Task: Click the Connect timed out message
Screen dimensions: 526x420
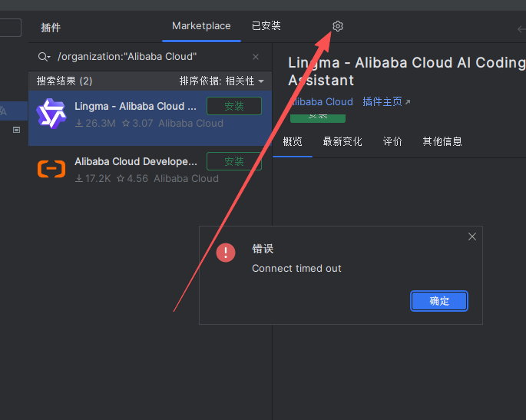Action: coord(296,269)
